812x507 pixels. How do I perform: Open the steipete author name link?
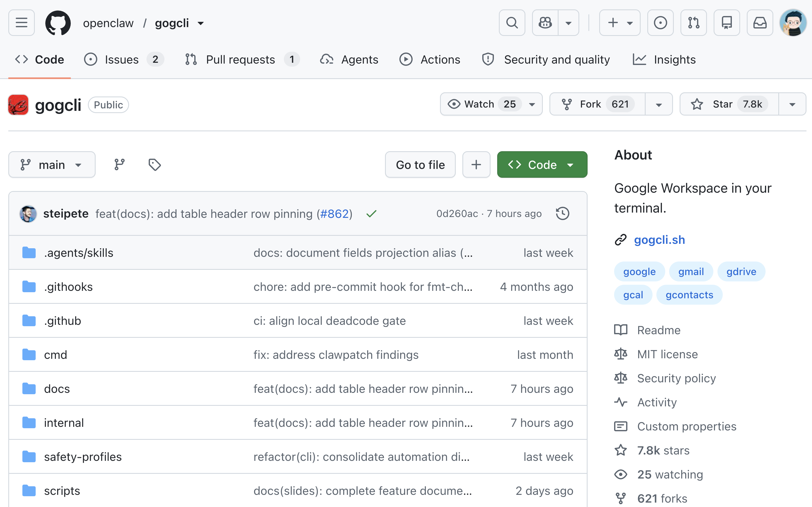point(66,214)
